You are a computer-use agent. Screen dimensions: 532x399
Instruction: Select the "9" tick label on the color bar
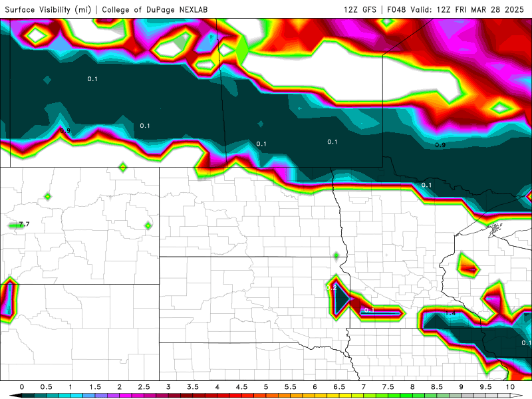point(461,387)
